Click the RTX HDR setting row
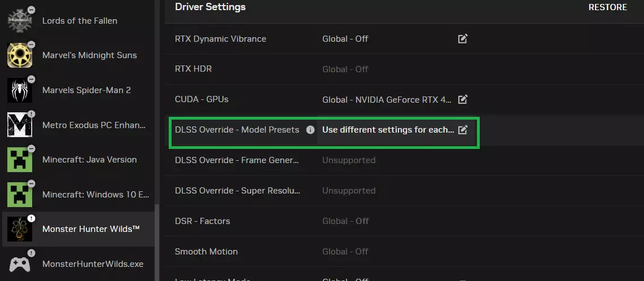The image size is (644, 281). [x=404, y=69]
